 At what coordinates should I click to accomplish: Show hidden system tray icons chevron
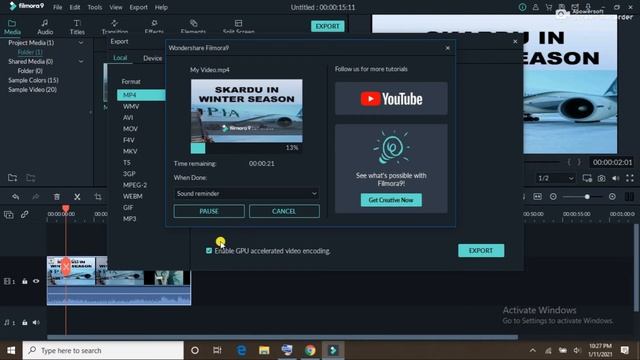point(533,350)
